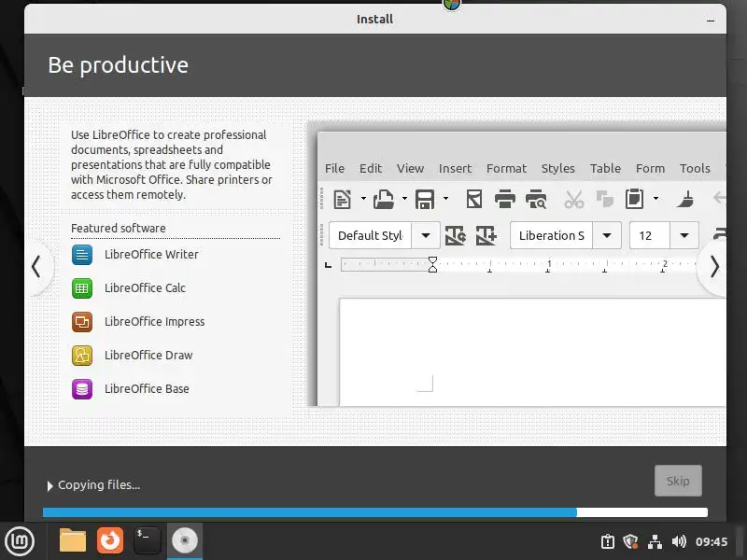Screen dimensions: 747x560
Task: Click the Clone Formatting brush icon
Action: click(685, 199)
